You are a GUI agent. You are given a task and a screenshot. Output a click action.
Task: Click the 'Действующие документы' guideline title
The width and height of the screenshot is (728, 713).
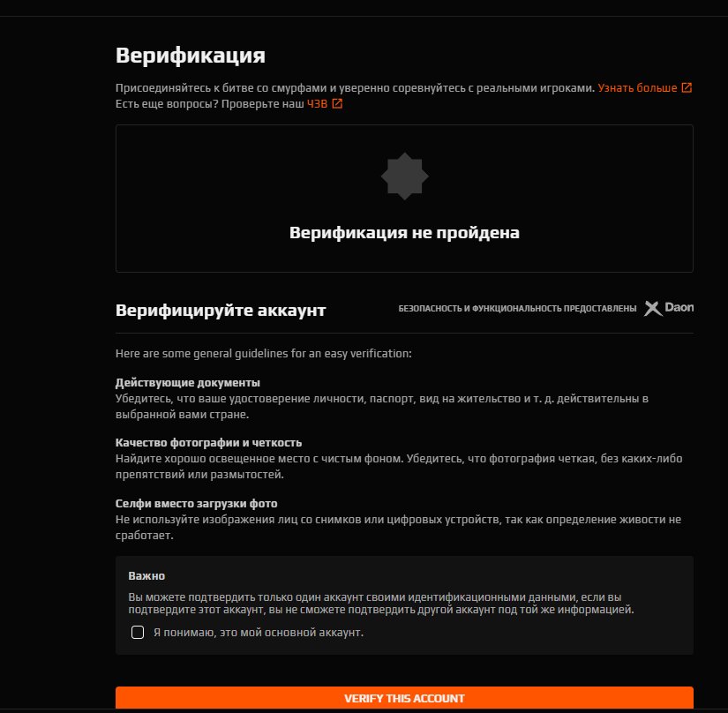(x=188, y=382)
